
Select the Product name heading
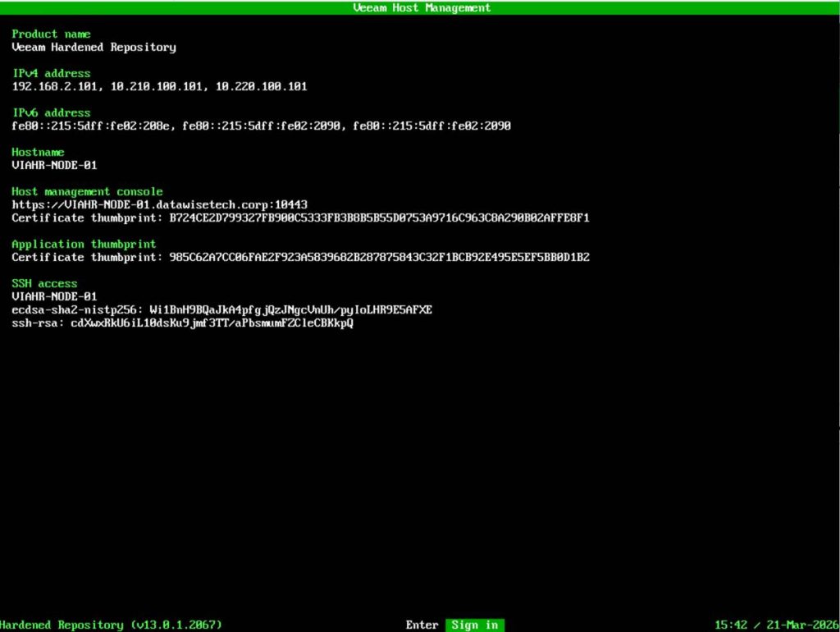(51, 34)
